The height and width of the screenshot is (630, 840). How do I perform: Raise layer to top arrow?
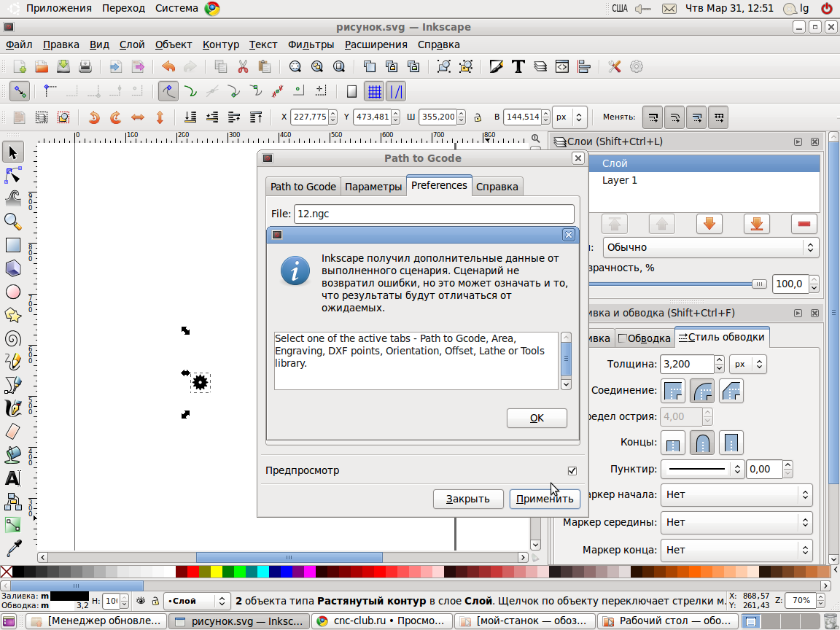[x=615, y=224]
